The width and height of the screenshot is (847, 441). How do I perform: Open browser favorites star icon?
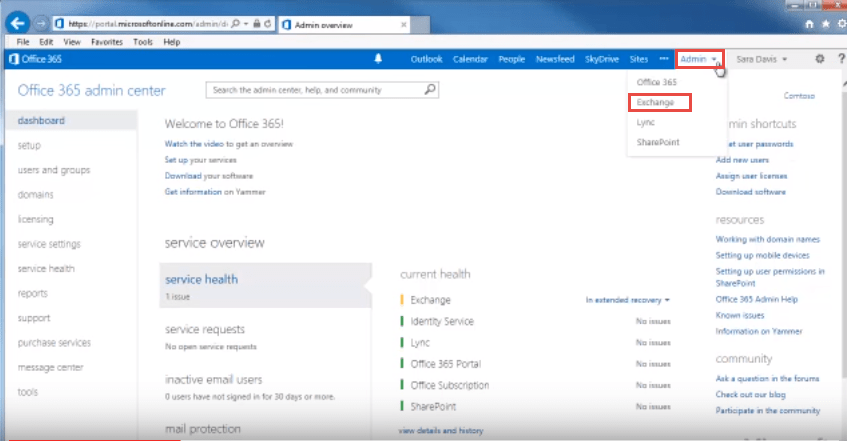click(825, 24)
